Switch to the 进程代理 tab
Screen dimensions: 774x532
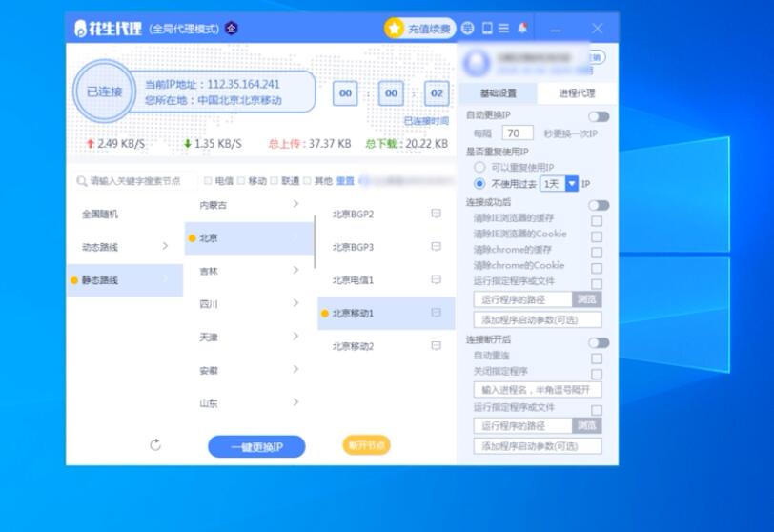577,93
